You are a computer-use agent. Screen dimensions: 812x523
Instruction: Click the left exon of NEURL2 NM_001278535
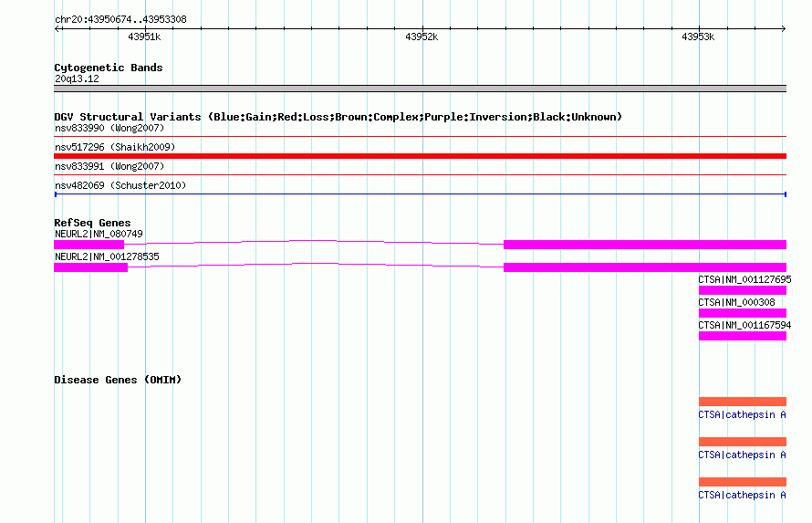click(90, 267)
